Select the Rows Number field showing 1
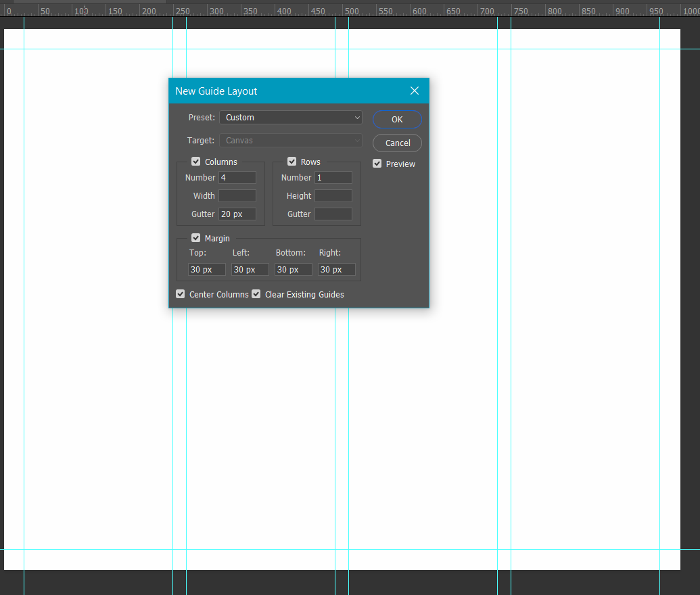 point(333,177)
